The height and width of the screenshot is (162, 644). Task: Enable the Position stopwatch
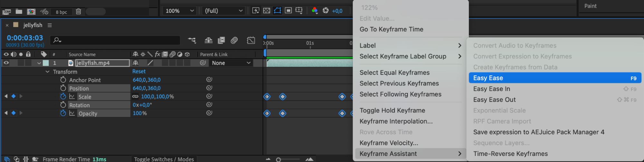(x=63, y=88)
